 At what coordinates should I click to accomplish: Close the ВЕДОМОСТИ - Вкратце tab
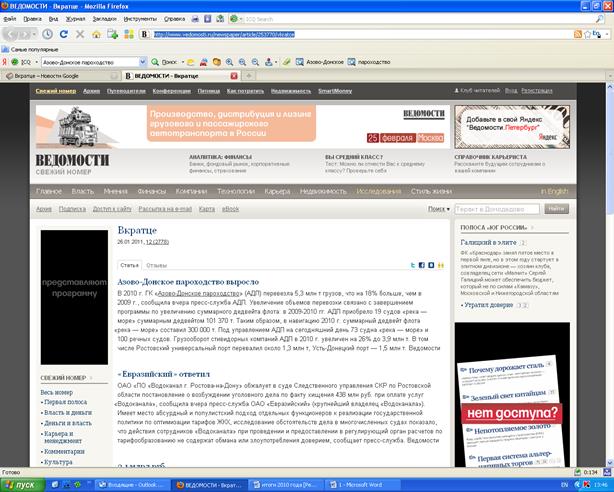point(234,76)
